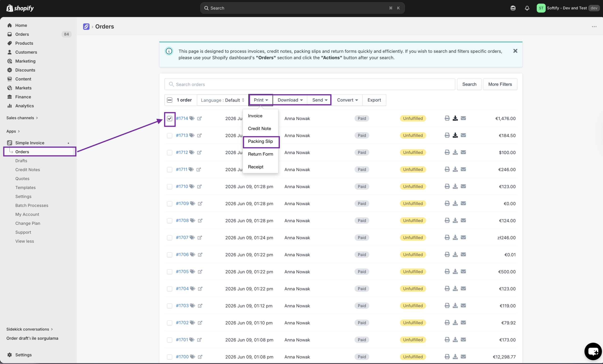Open the Convert dropdown
This screenshot has height=364, width=603.
347,100
